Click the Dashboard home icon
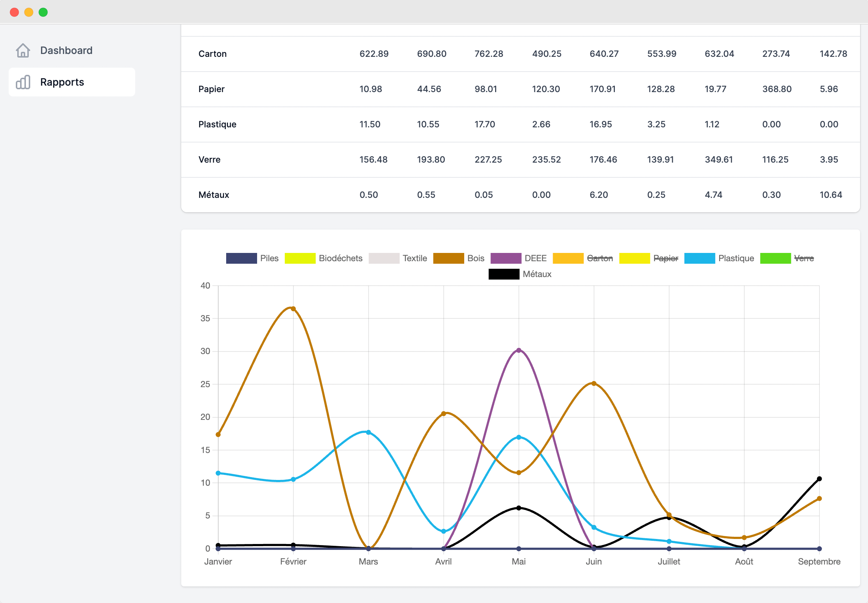Screen dimensions: 868x603 click(23, 50)
